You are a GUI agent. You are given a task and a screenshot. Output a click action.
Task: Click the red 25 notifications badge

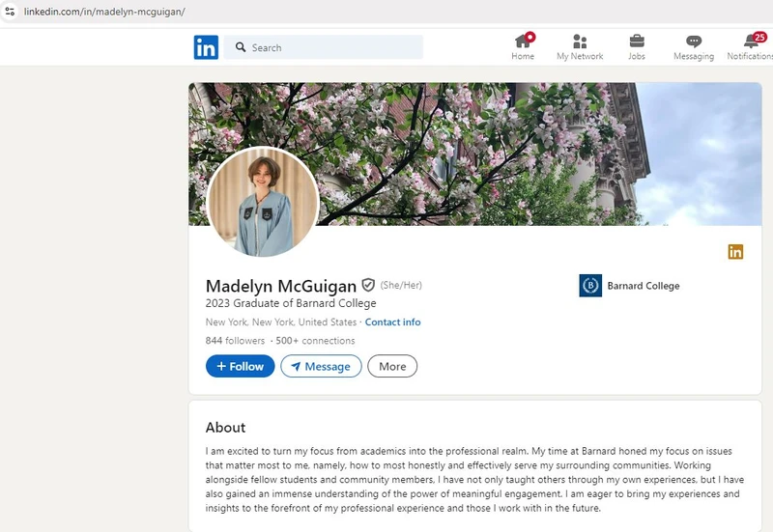[x=759, y=37]
